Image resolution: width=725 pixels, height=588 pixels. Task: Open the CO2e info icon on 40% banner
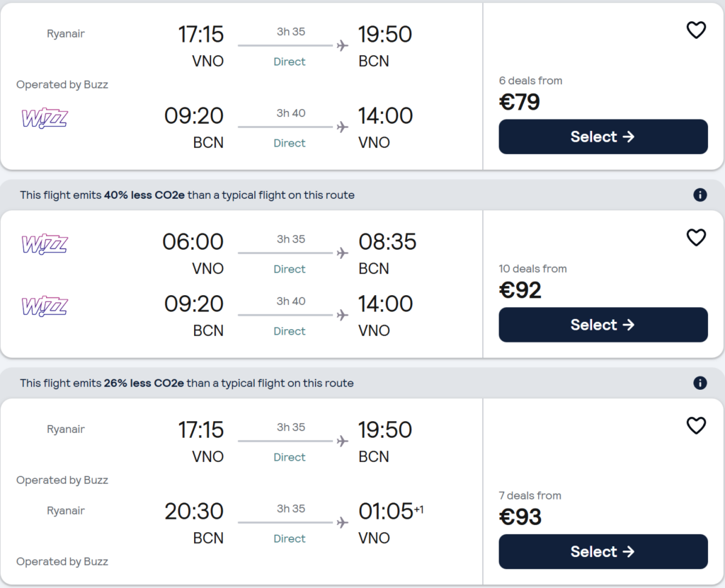tap(700, 195)
